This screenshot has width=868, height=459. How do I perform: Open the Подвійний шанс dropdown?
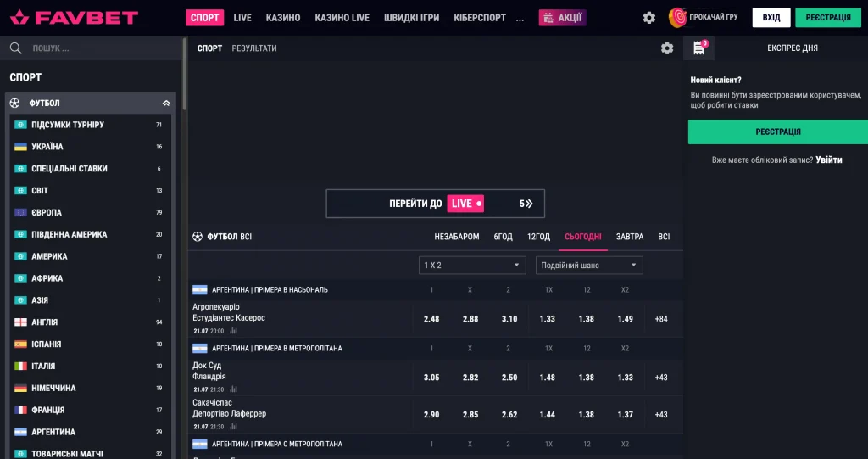(x=589, y=266)
